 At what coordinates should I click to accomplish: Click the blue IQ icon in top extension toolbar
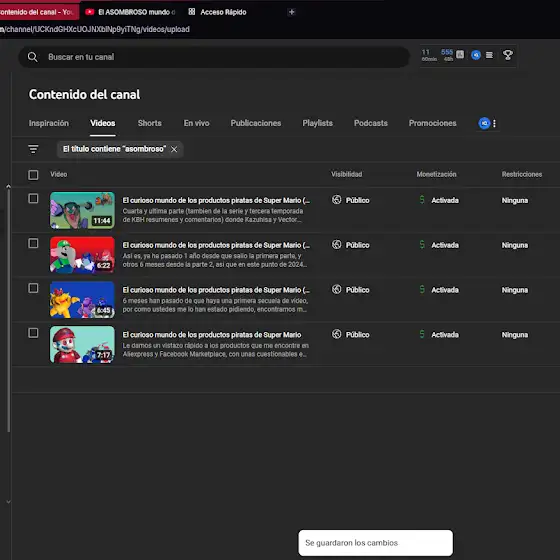pyautogui.click(x=476, y=55)
